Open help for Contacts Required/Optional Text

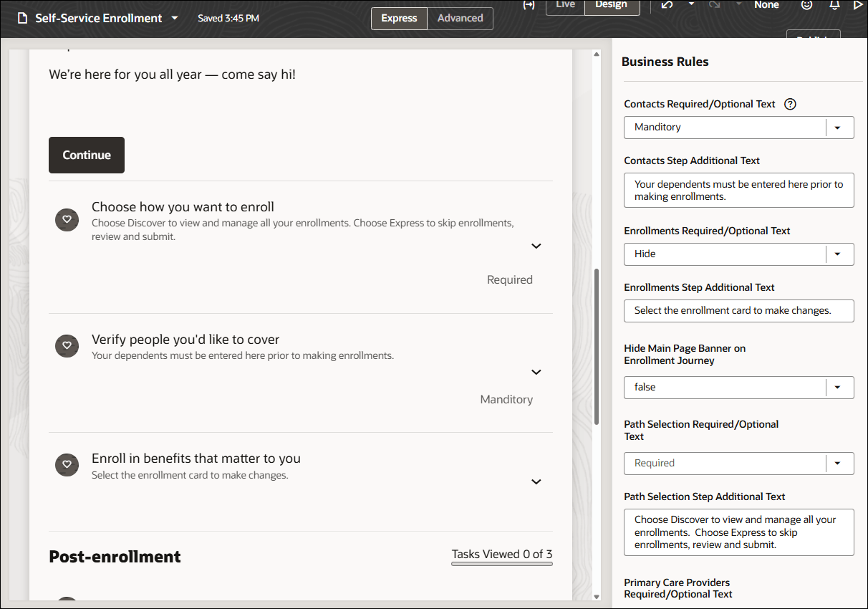[790, 104]
